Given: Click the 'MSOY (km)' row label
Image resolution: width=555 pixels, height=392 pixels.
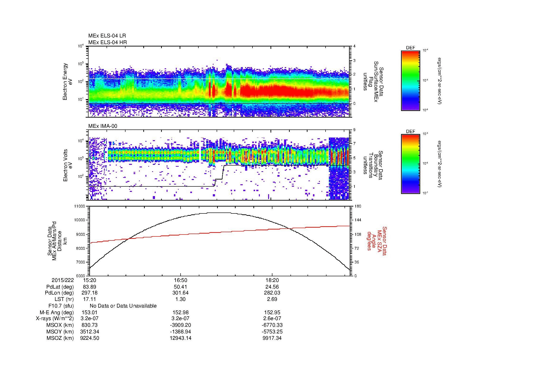Looking at the screenshot, I should (60, 332).
